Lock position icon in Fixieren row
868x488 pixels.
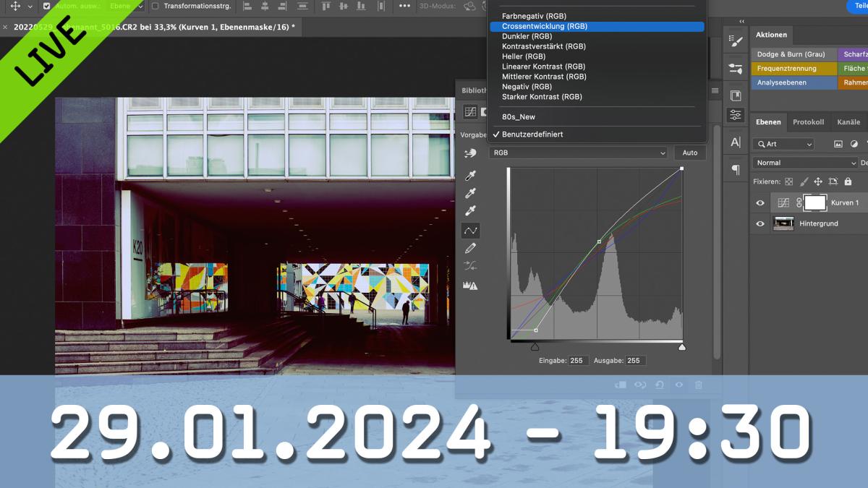pos(818,182)
